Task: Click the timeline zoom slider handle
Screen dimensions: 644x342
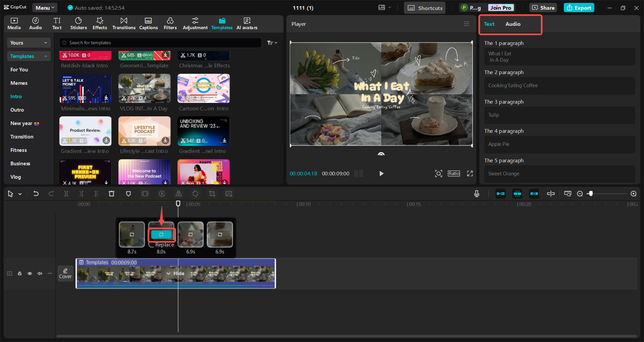Action: pos(591,194)
